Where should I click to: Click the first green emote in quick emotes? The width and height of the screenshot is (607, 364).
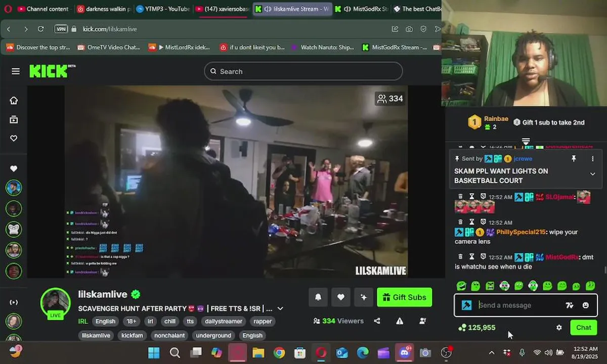(x=461, y=286)
